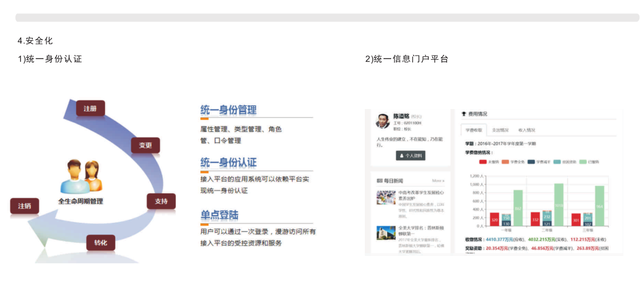644x284 pixels.
Task: Click the dark blue 学费减半 legend swatch
Action: [x=531, y=162]
